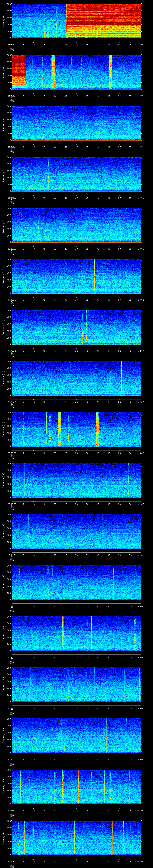This screenshot has width=153, height=868.
Task: Click the 23:40:00 time axis label
Action: pyautogui.click(x=12, y=504)
